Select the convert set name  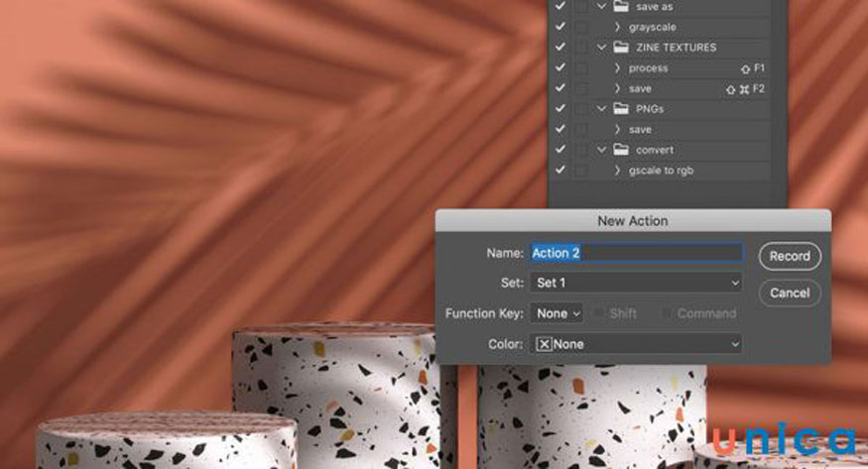[655, 150]
